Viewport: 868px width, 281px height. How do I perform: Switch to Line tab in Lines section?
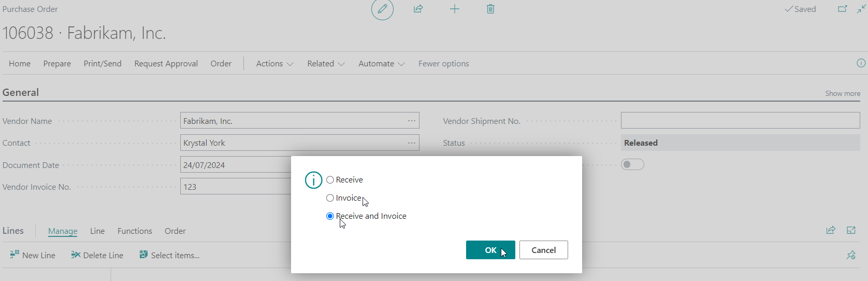(x=97, y=231)
